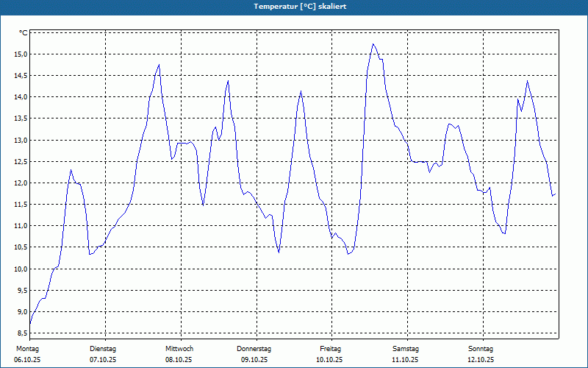Click the °C unit label on axis
This screenshot has height=368, width=588.
(24, 33)
